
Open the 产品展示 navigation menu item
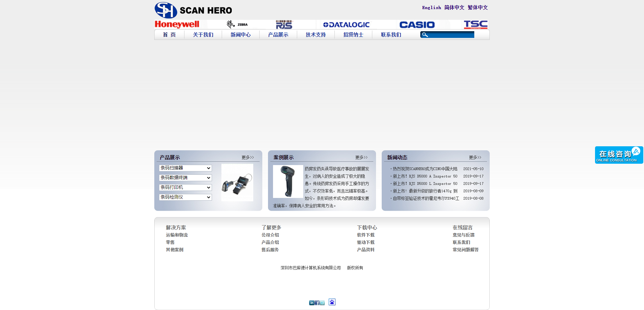coord(278,35)
